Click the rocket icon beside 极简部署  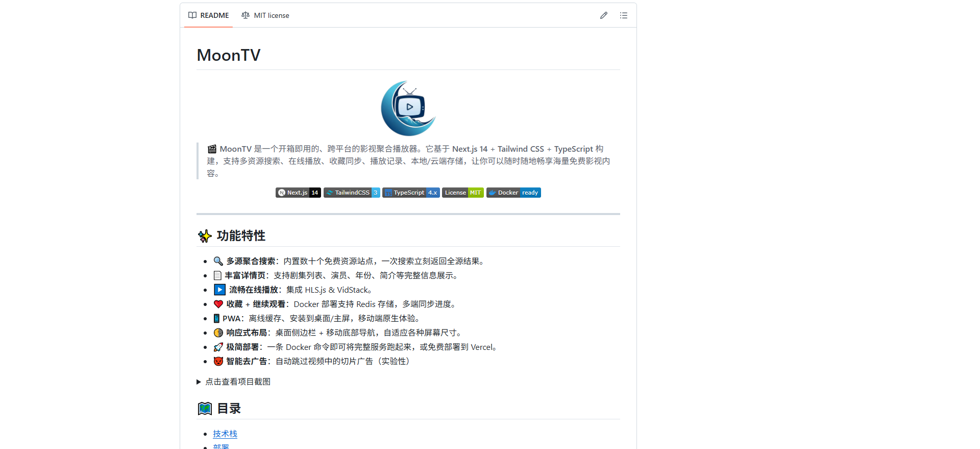pyautogui.click(x=218, y=347)
